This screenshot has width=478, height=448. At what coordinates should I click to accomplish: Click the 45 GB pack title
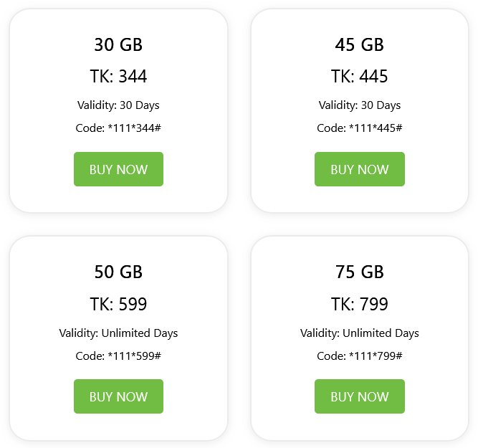coord(359,45)
